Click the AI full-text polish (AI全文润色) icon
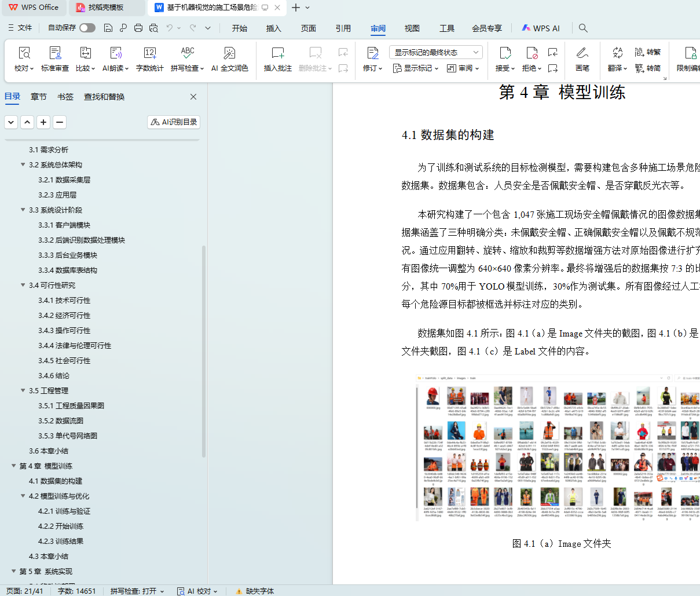 click(x=229, y=54)
